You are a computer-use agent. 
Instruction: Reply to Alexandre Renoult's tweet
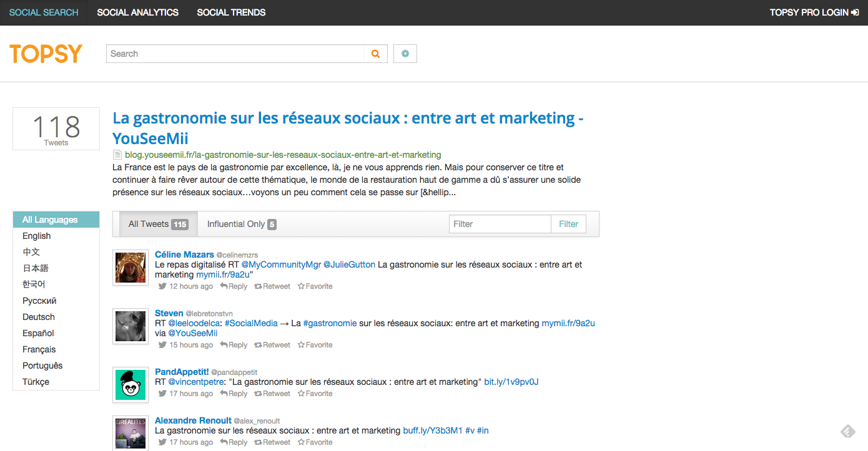coord(234,442)
